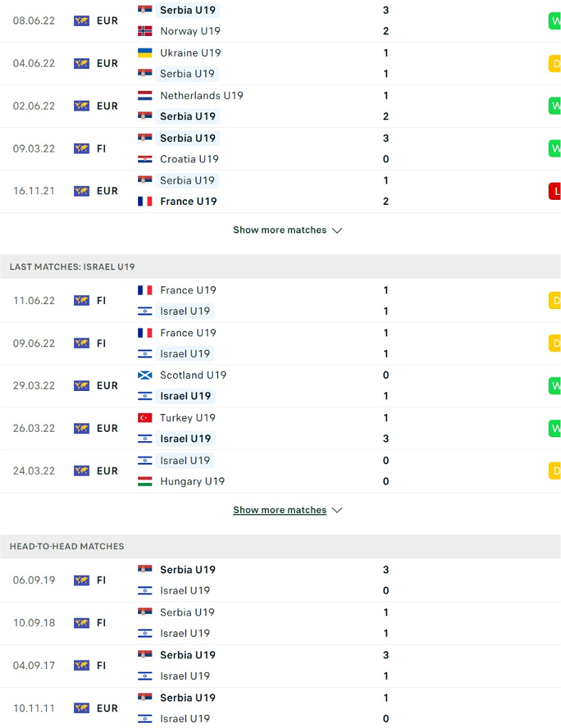Open Serbia U19 in the 04.09.17 match
The height and width of the screenshot is (728, 561).
click(188, 655)
